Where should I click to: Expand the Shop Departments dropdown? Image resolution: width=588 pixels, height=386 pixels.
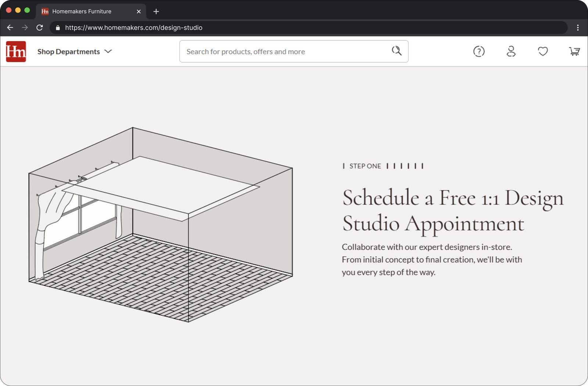click(x=74, y=51)
